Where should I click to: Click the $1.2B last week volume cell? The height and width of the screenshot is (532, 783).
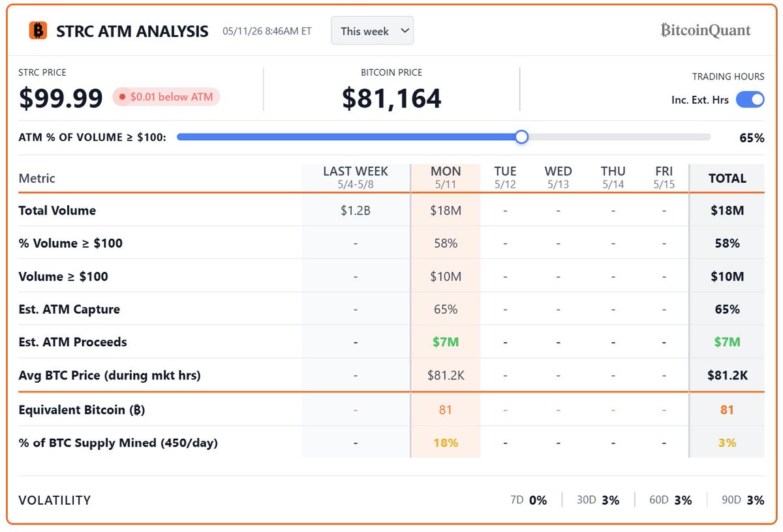coord(356,211)
